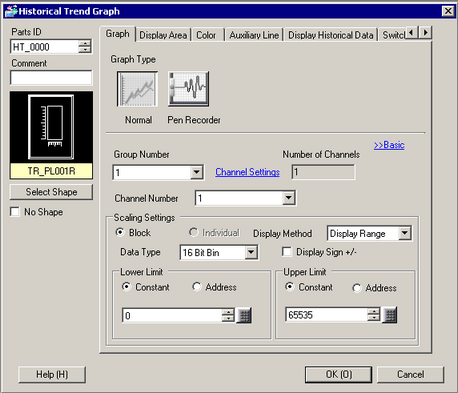Open the Channel Settings link
The width and height of the screenshot is (458, 393).
tap(247, 172)
